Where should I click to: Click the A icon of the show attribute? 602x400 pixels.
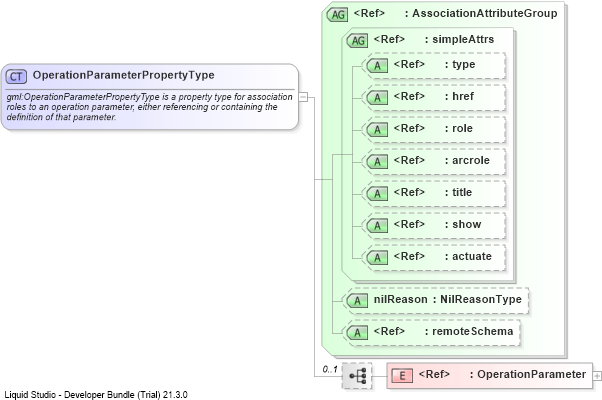377,226
